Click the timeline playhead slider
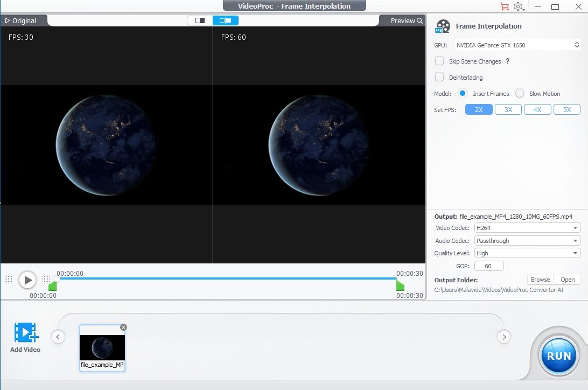Screen dimensions: 588x390 tap(57, 278)
